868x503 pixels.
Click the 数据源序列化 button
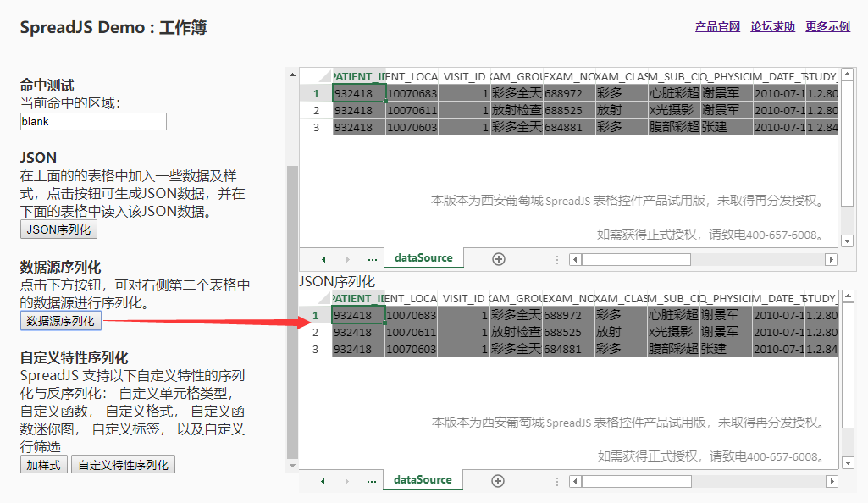pos(61,321)
